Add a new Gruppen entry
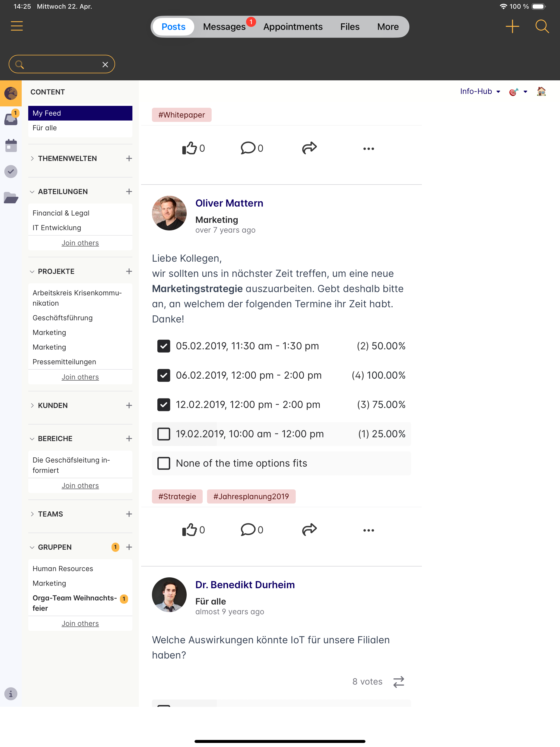Viewport: 560px width, 747px height. (129, 547)
